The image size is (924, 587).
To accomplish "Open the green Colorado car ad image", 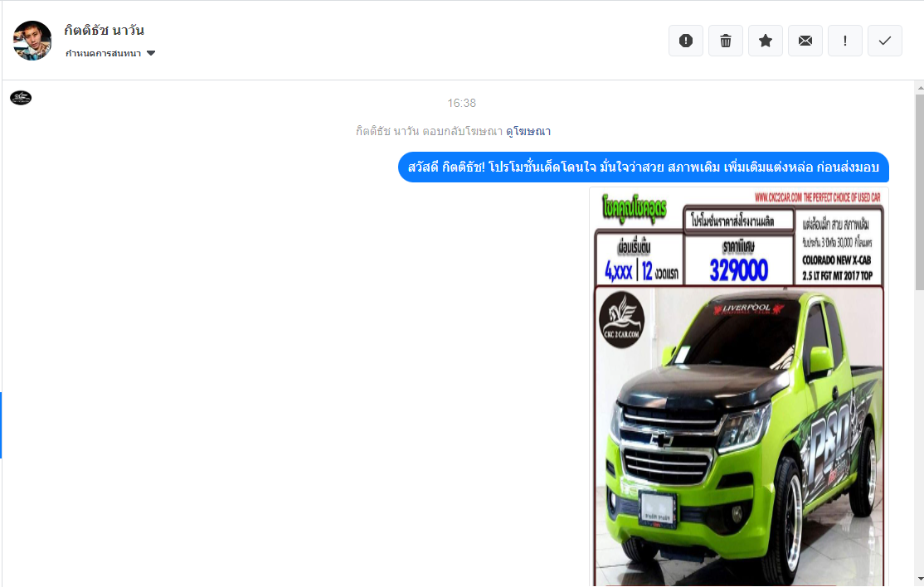I will point(739,387).
